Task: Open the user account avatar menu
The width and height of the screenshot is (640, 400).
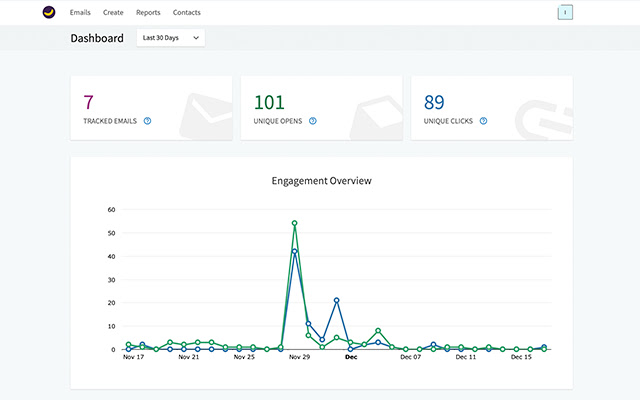Action: click(565, 13)
